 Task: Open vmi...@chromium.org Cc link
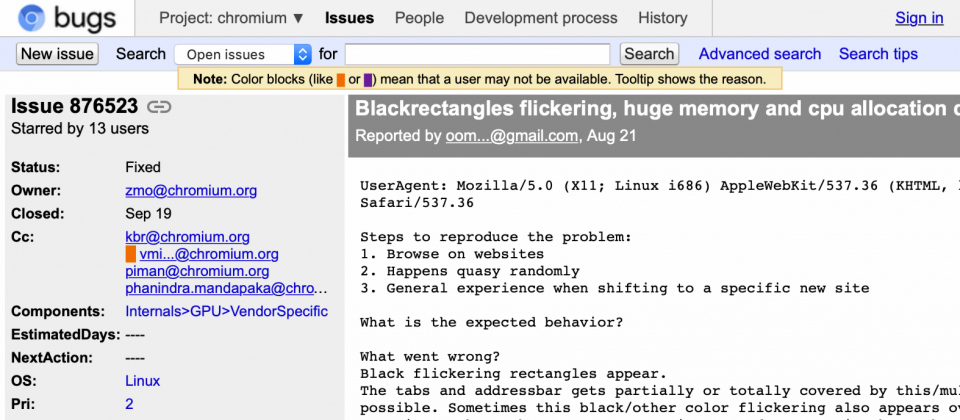coord(209,254)
